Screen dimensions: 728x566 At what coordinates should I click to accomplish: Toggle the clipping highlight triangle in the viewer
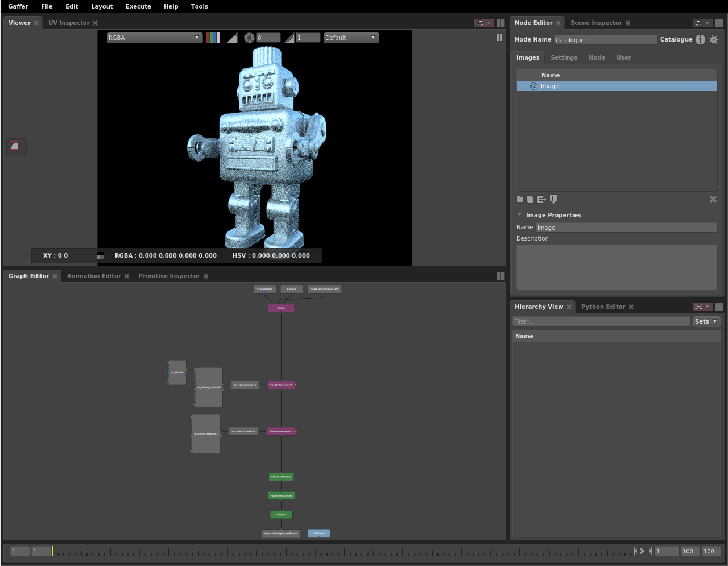(x=232, y=38)
